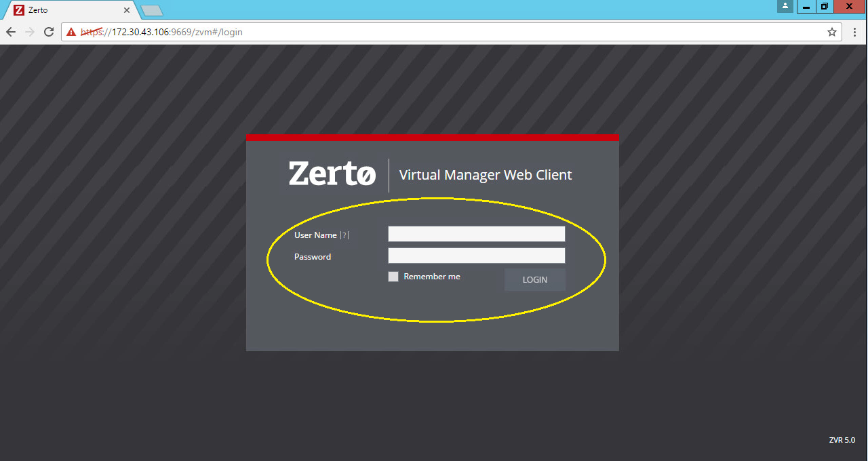This screenshot has height=461, width=868.
Task: Minimize the browser window
Action: point(806,6)
